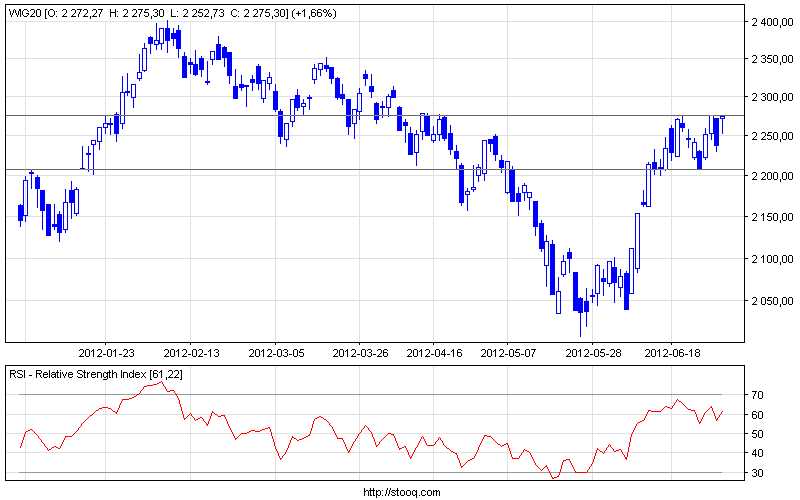Click the 2 100,00 price axis label
Image resolution: width=800 pixels, height=500 pixels.
click(x=772, y=259)
